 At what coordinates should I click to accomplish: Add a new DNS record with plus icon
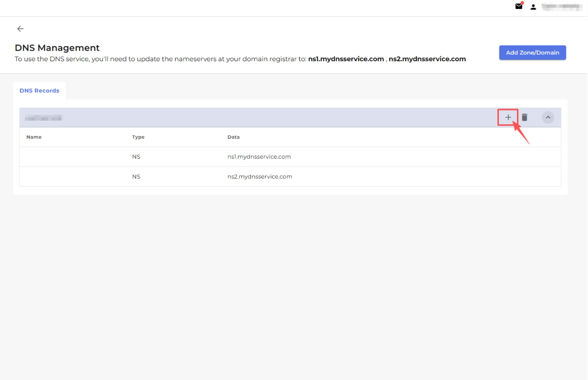pos(508,117)
